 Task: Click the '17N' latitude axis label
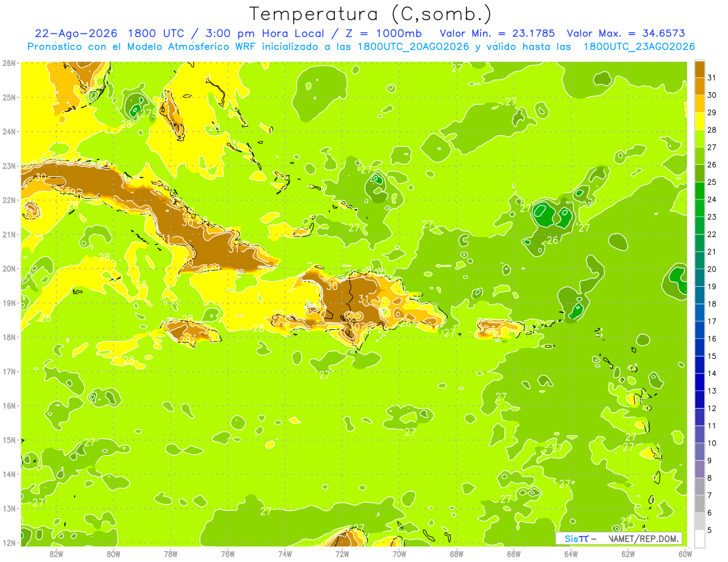coord(8,372)
